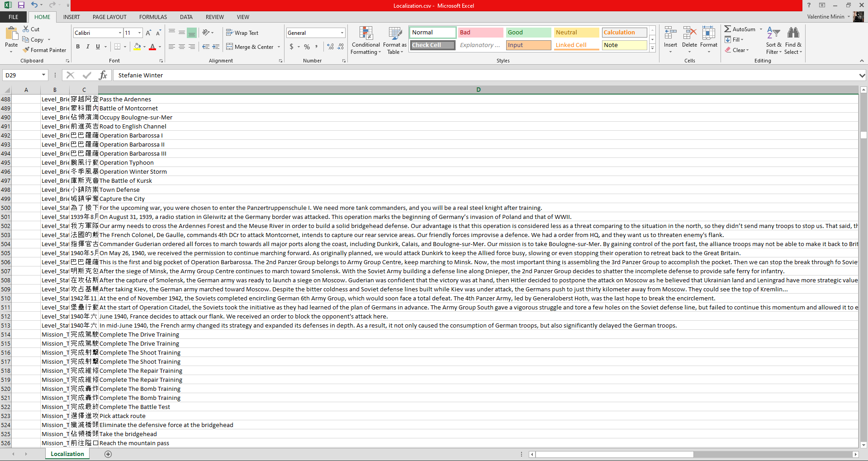Apply the Neutral cell style
This screenshot has width=868, height=461.
tap(576, 32)
